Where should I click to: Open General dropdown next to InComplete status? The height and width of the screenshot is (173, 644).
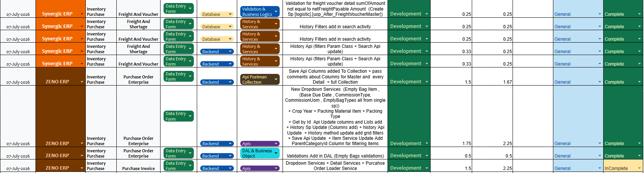(x=578, y=168)
